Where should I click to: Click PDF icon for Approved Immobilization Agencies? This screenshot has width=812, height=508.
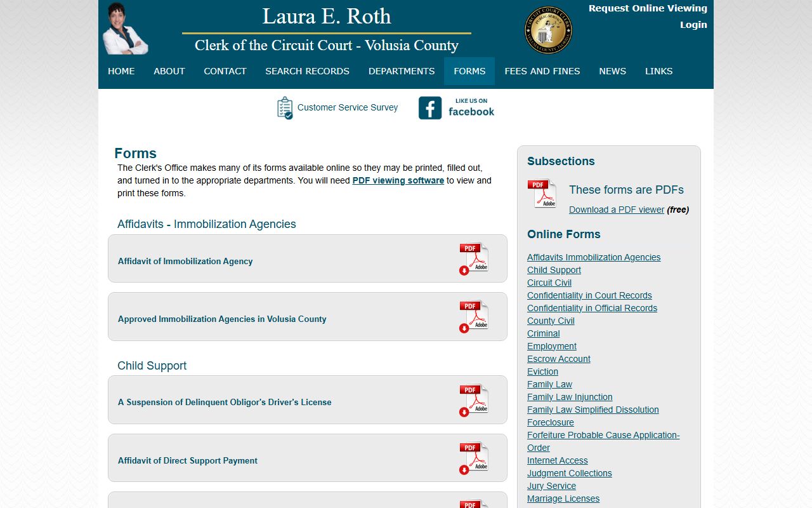[x=474, y=316]
